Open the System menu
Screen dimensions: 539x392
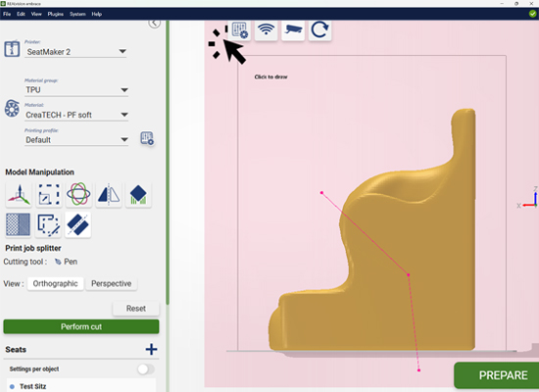coord(77,14)
